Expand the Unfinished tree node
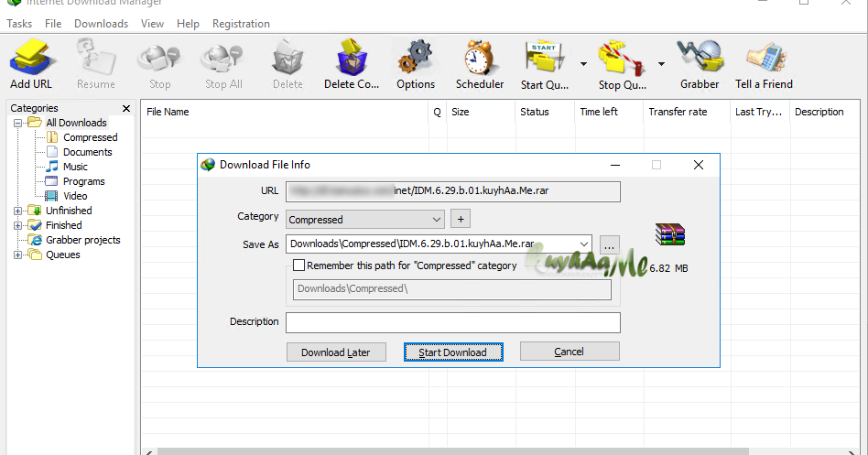Image resolution: width=868 pixels, height=455 pixels. coord(17,211)
